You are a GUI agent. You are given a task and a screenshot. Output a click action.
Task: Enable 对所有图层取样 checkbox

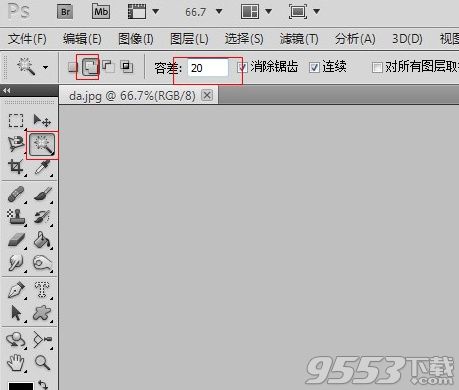(377, 68)
